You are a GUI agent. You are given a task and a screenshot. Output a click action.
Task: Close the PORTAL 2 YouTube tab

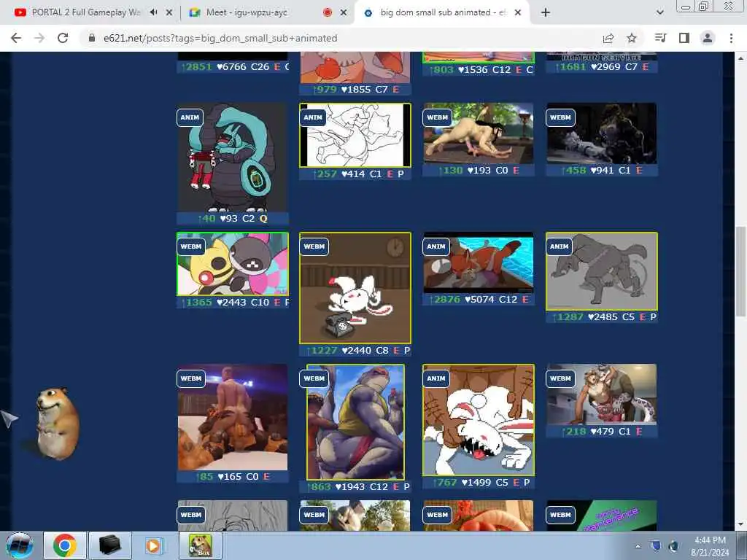pos(169,13)
